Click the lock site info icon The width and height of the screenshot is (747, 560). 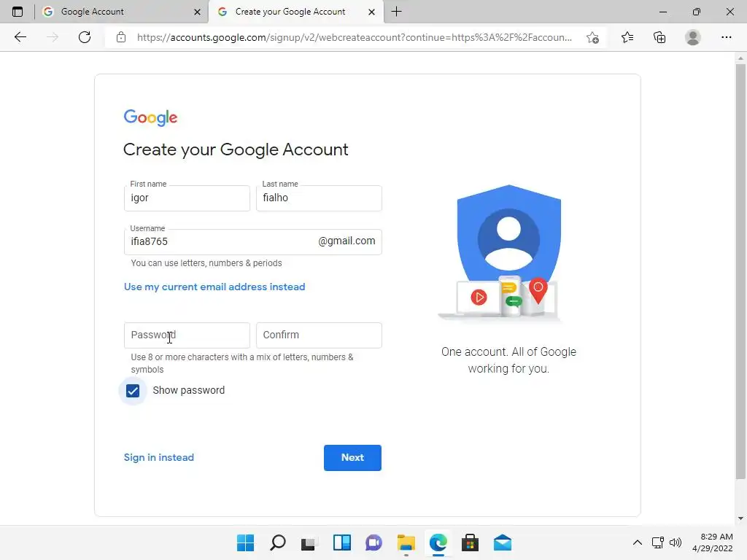121,37
